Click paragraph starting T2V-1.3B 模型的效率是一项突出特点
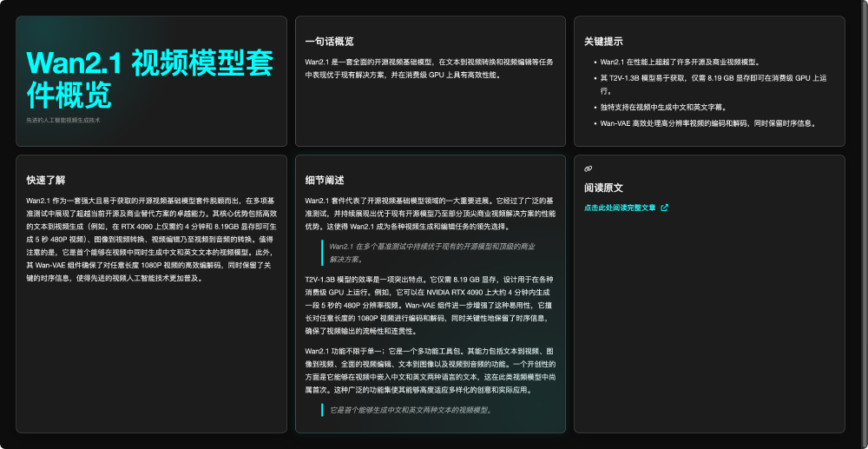This screenshot has width=868, height=449. point(430,305)
